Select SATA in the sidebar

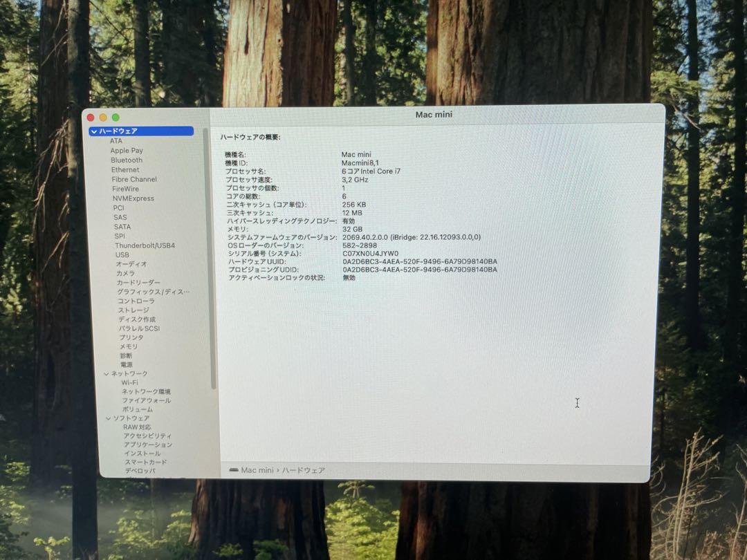122,227
